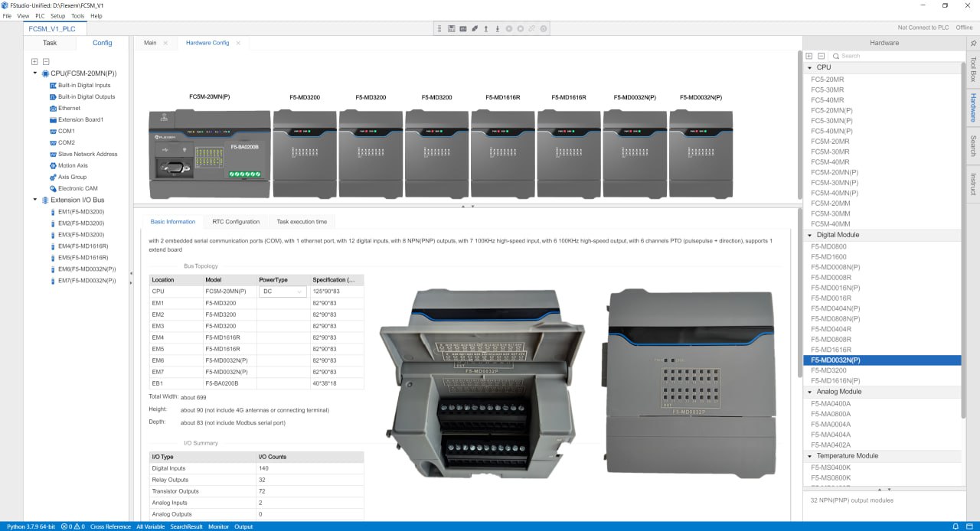Image resolution: width=980 pixels, height=531 pixels.
Task: Click the feather-shaped toolbar icon
Action: point(475,28)
